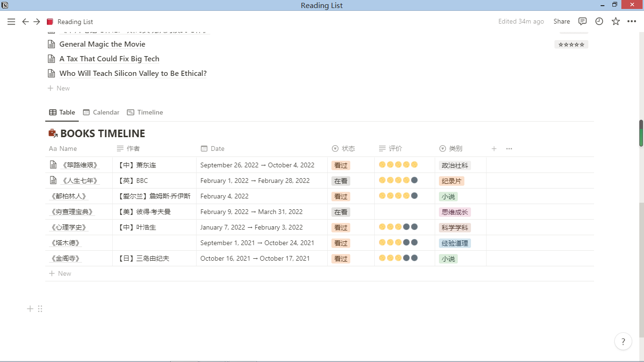Image resolution: width=644 pixels, height=362 pixels.
Task: Open the 类别 column header menu
Action: click(x=455, y=148)
